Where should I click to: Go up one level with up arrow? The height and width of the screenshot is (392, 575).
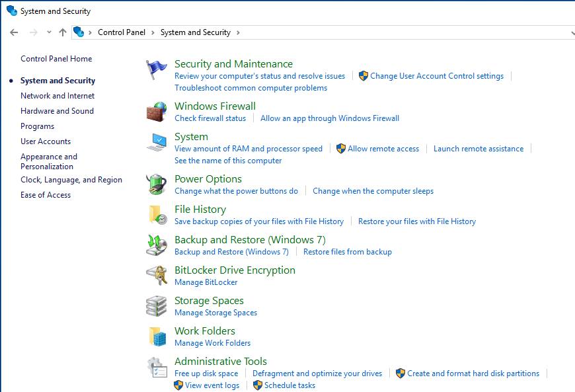[63, 32]
